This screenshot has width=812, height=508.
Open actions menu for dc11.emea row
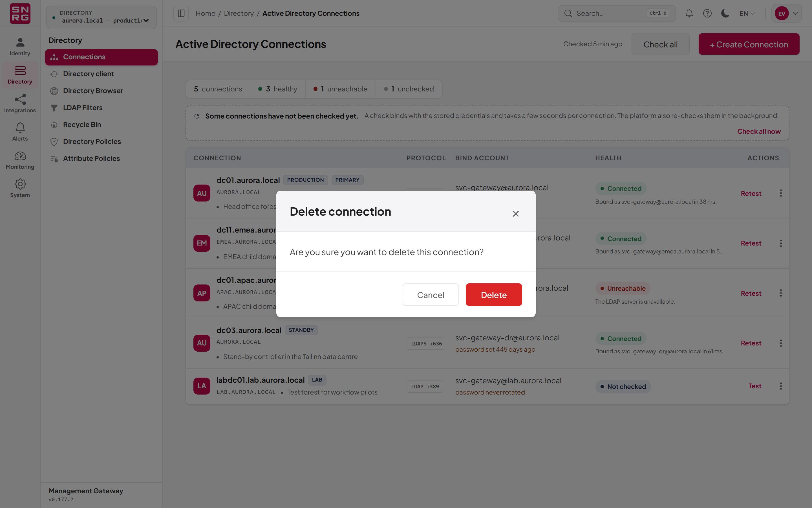[781, 243]
